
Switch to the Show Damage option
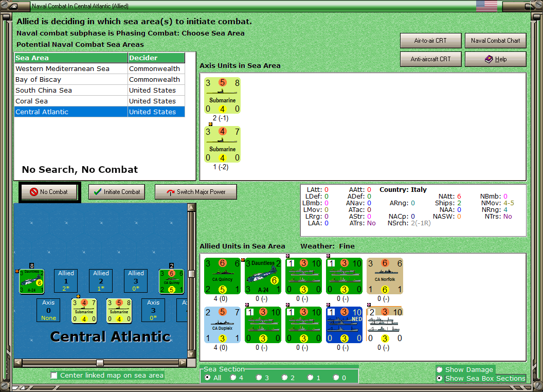pos(440,369)
